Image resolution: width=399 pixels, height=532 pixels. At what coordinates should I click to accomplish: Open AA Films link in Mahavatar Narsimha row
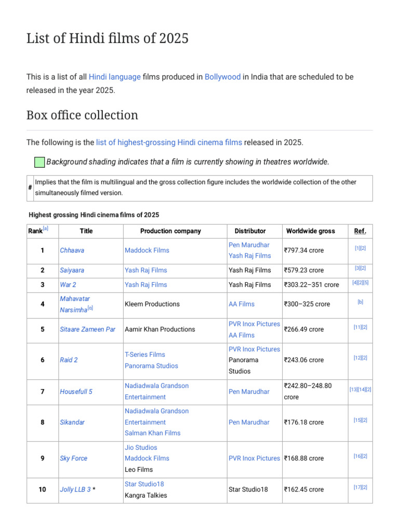pos(242,304)
